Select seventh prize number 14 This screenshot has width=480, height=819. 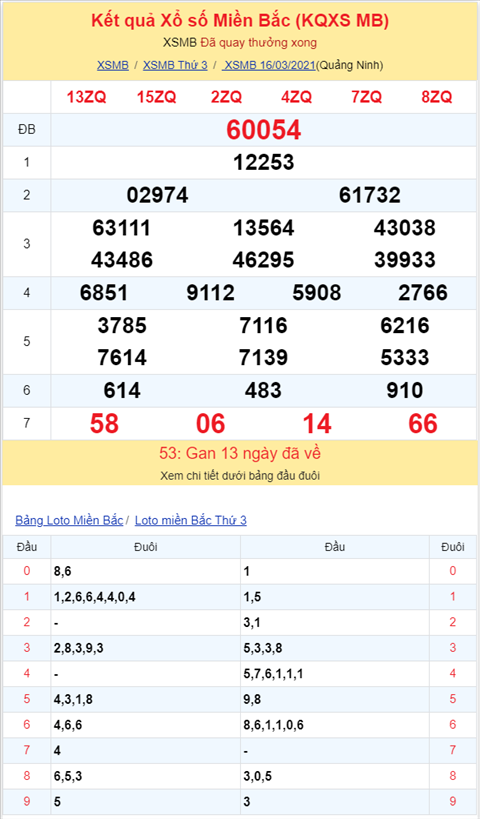(317, 424)
